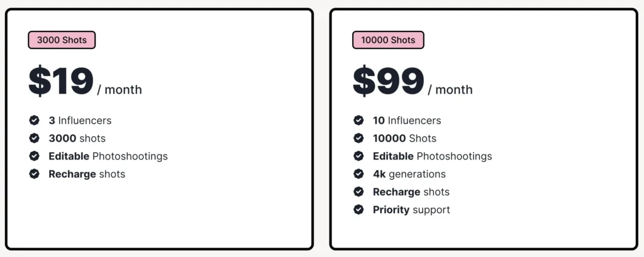Image resolution: width=644 pixels, height=257 pixels.
Task: Click checkmark next to Recharge shots in $19 plan
Action: 34,174
